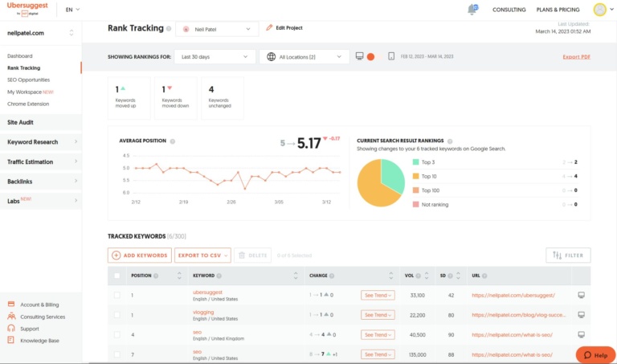Click the Export PDF link

[x=576, y=57]
